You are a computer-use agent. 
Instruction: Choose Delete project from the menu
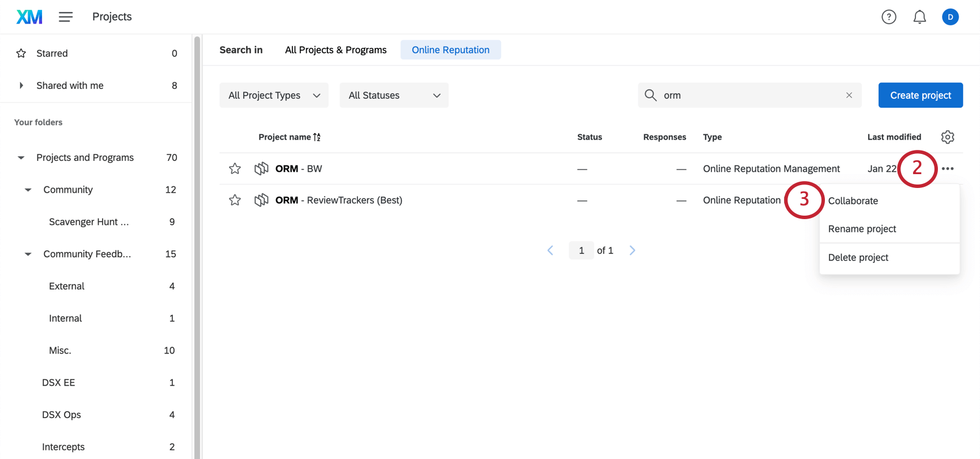pyautogui.click(x=858, y=258)
